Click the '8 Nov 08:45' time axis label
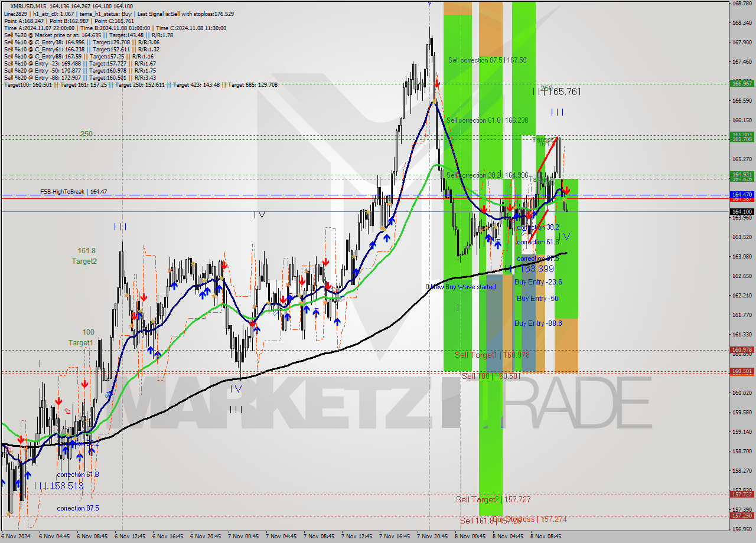 [x=545, y=537]
